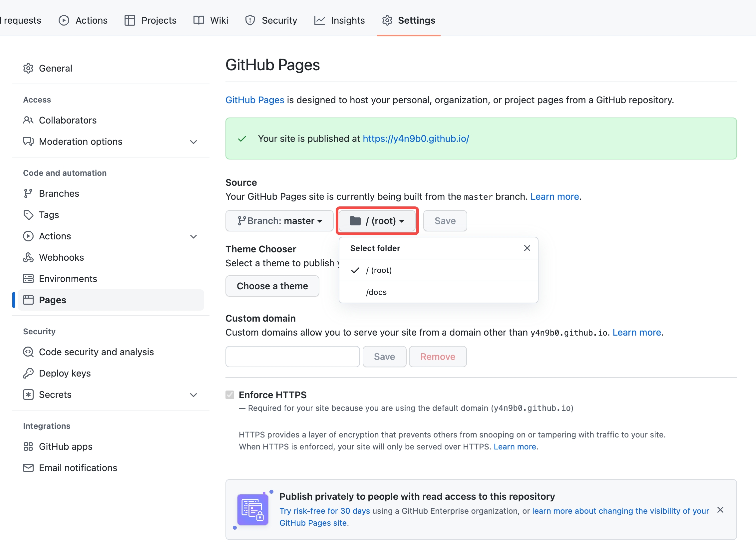Click the Email notifications envelope icon
This screenshot has width=756, height=550.
click(x=28, y=468)
